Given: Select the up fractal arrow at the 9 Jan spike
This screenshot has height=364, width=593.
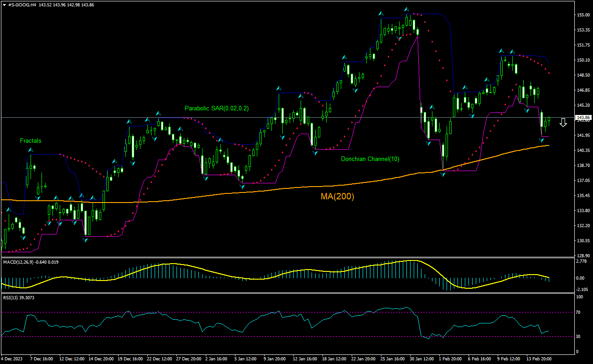Looking at the screenshot, I should [x=278, y=88].
